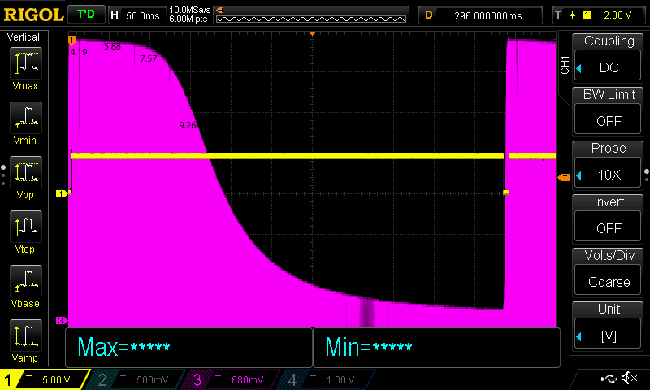Image resolution: width=650 pixels, height=390 pixels.
Task: Click the channel 3 ground marker
Action: [x=61, y=320]
